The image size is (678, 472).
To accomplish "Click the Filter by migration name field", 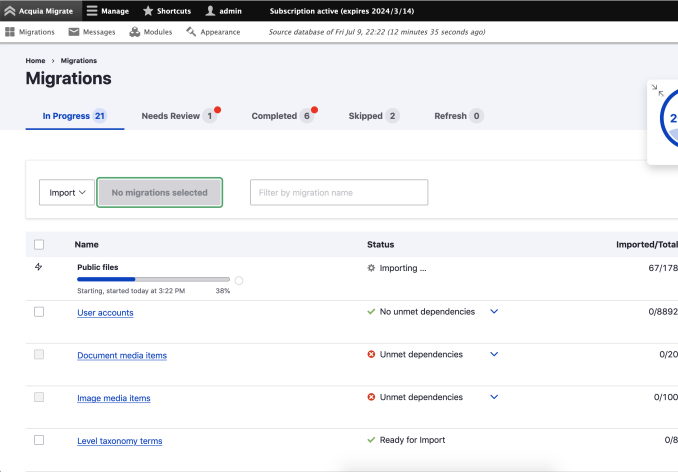I will click(339, 193).
